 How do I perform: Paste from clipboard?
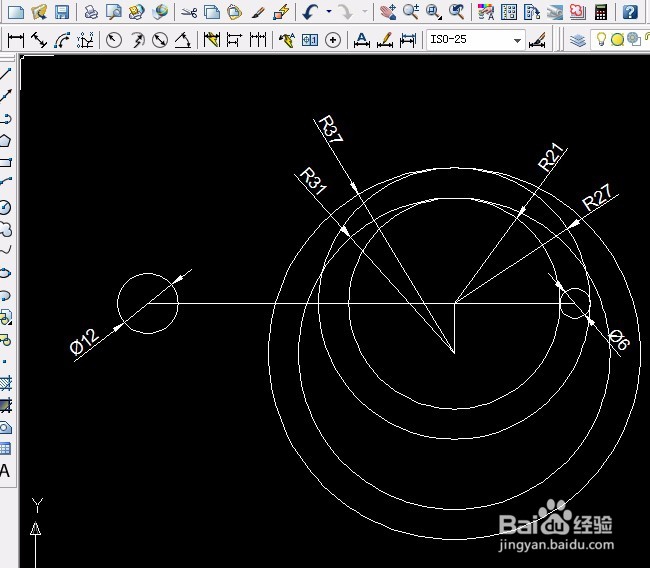235,12
